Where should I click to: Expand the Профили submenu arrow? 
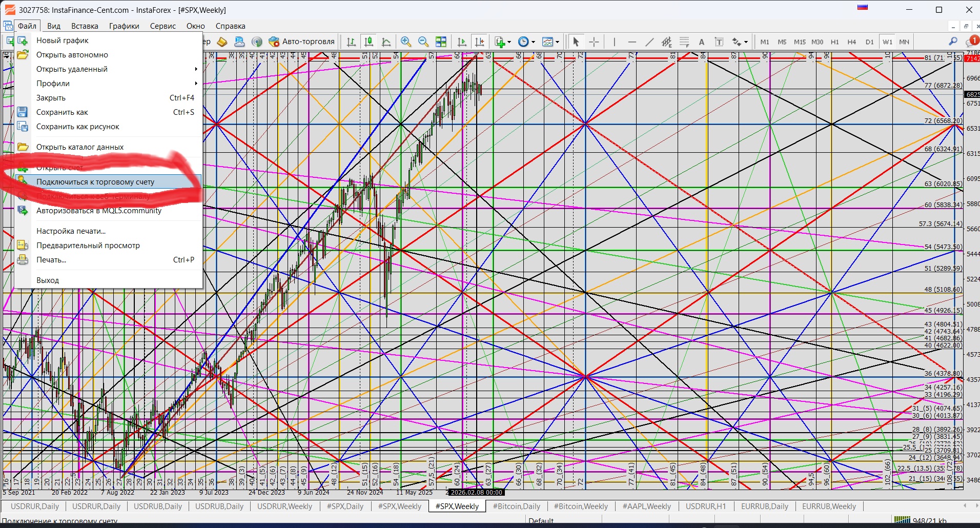coord(196,84)
